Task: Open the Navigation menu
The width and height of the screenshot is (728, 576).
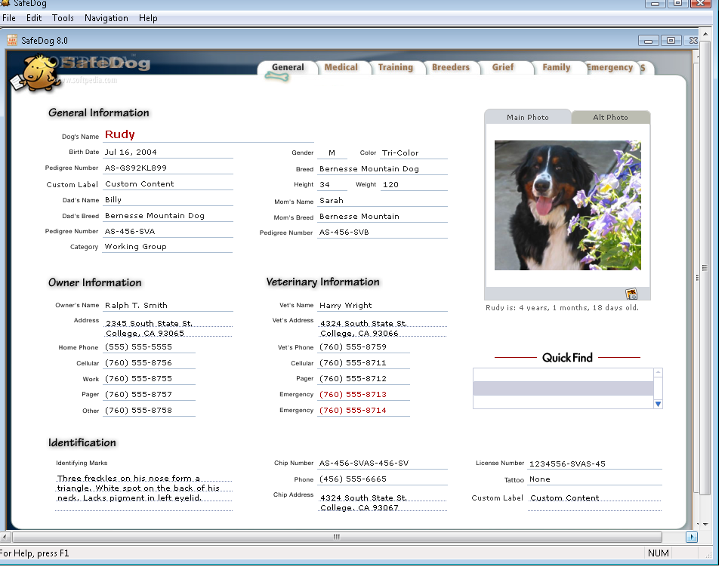Action: tap(106, 18)
